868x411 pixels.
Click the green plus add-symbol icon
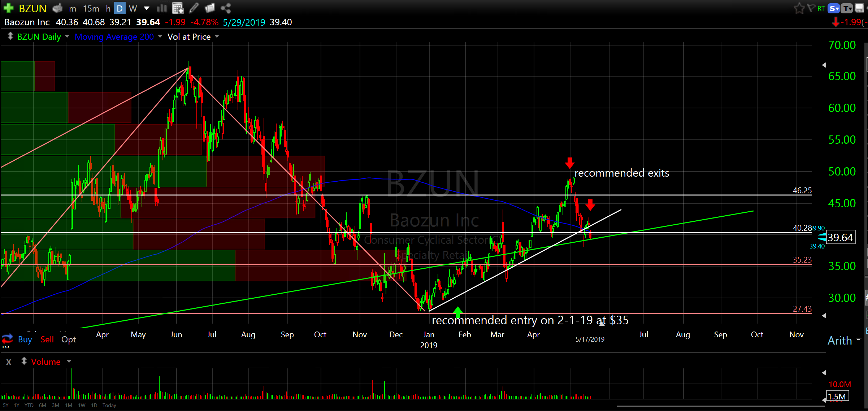[8, 8]
